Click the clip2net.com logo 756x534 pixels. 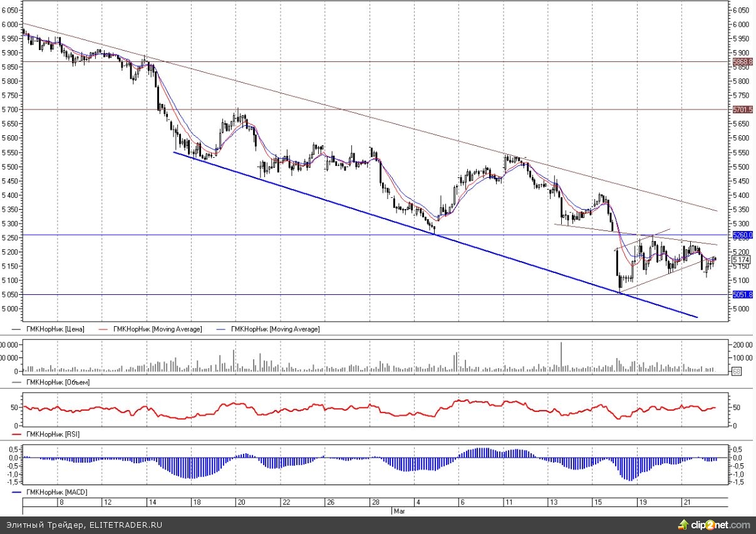click(x=714, y=525)
